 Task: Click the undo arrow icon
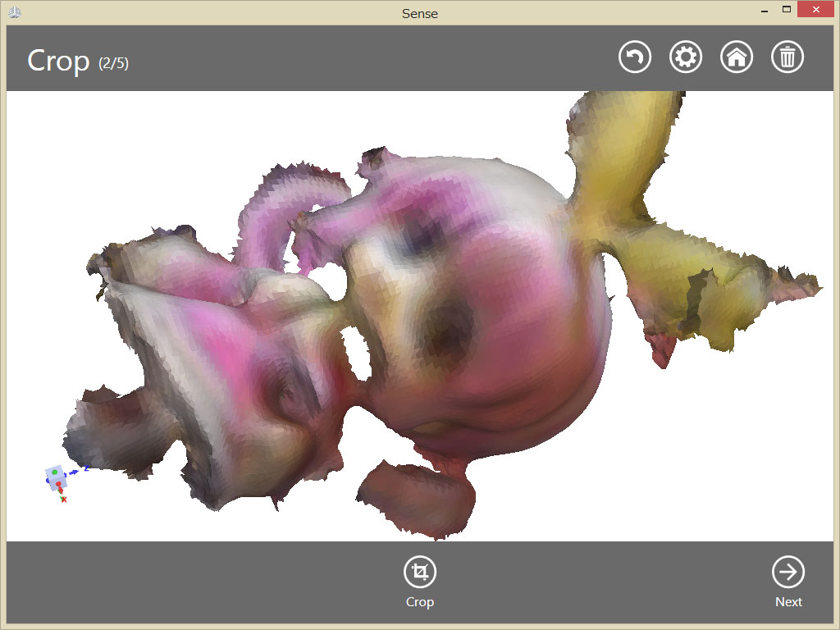click(x=635, y=57)
